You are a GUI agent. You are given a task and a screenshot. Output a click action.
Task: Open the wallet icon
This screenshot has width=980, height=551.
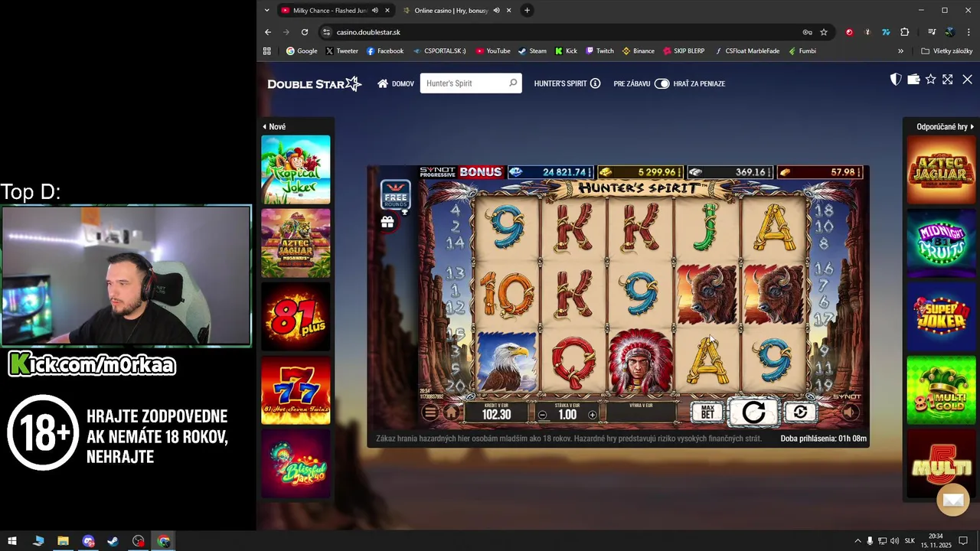click(913, 80)
